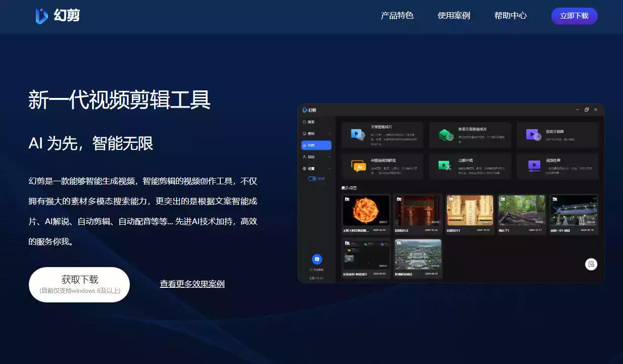Image resolution: width=623 pixels, height=364 pixels.
Task: Open the night building project thumbnail
Action: (x=573, y=210)
